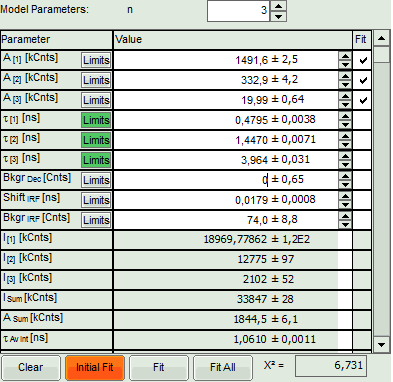Open Limits for A[3] parameter
393x382 pixels.
pyautogui.click(x=96, y=100)
